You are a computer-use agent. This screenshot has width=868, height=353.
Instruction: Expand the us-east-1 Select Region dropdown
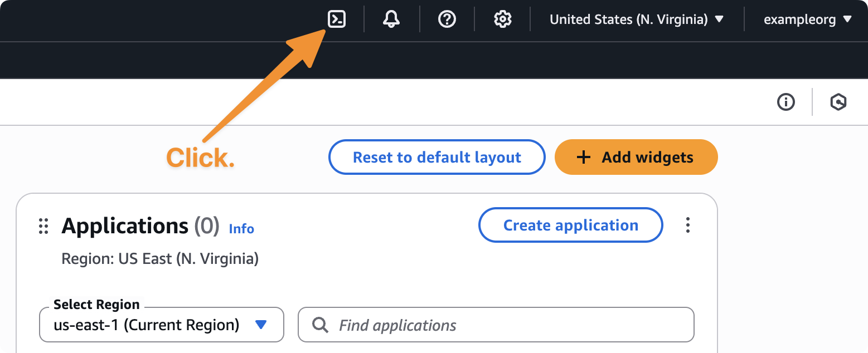pyautogui.click(x=161, y=325)
